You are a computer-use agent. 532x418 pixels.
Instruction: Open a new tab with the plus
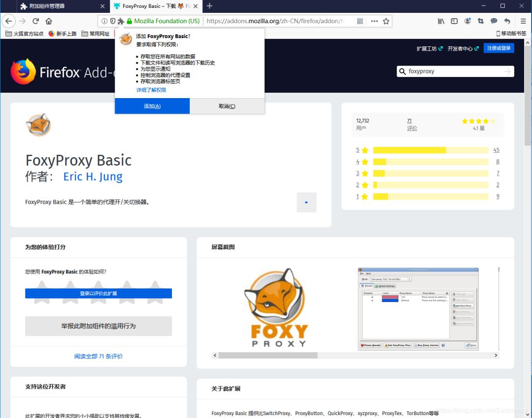click(210, 6)
